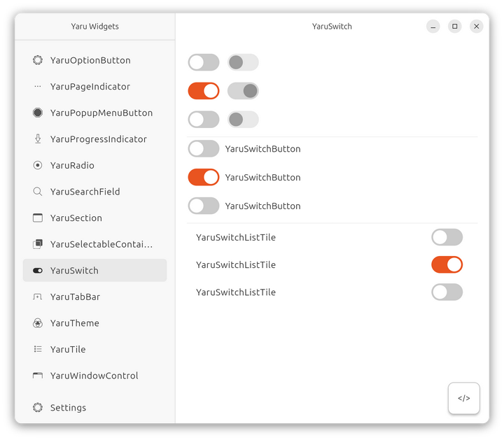Select the YaruPageIndicator dots icon

(x=38, y=87)
